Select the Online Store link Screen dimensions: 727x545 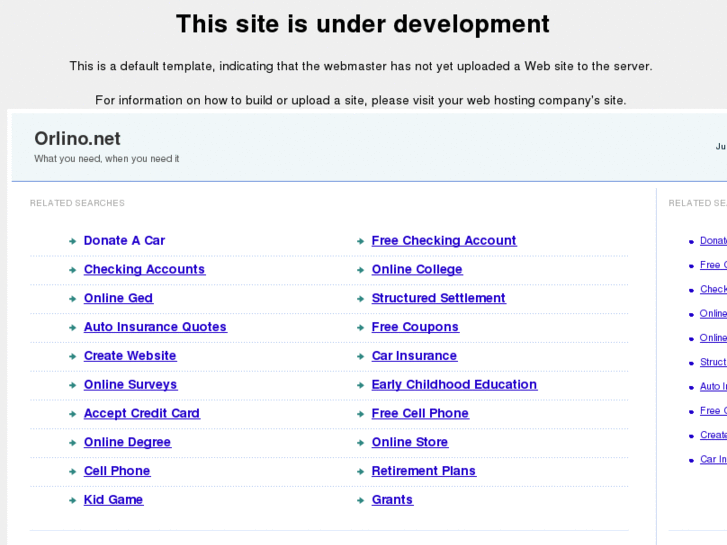pos(410,442)
